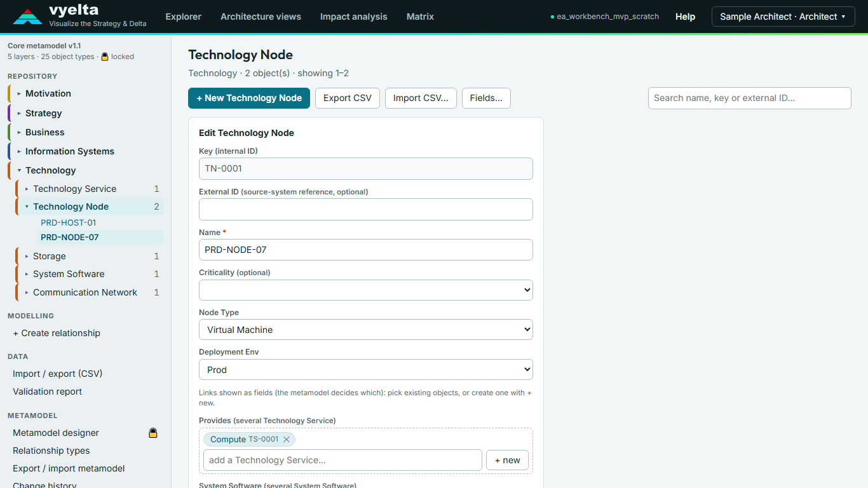Viewport: 868px width, 488px height.
Task: Go to Architecture views
Action: (x=261, y=17)
